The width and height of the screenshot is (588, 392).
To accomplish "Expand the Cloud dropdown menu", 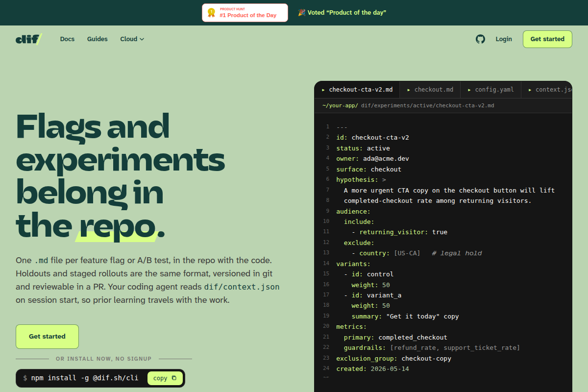I will click(132, 39).
